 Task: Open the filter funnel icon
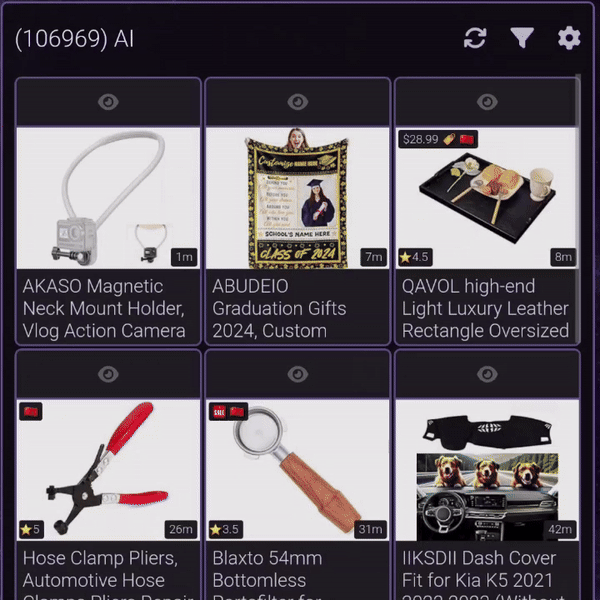(x=522, y=38)
